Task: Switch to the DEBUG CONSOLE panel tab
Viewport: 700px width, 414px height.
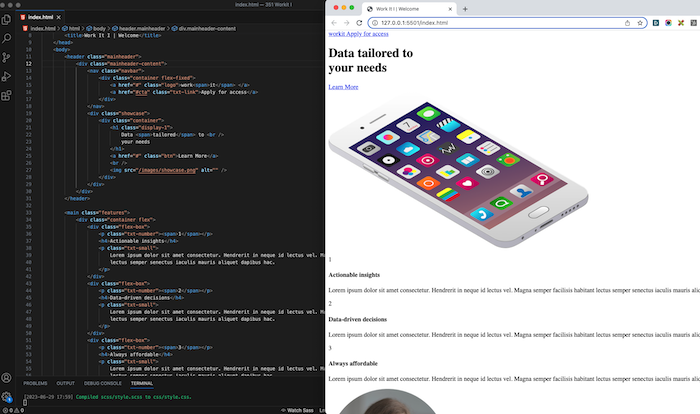Action: (x=103, y=383)
